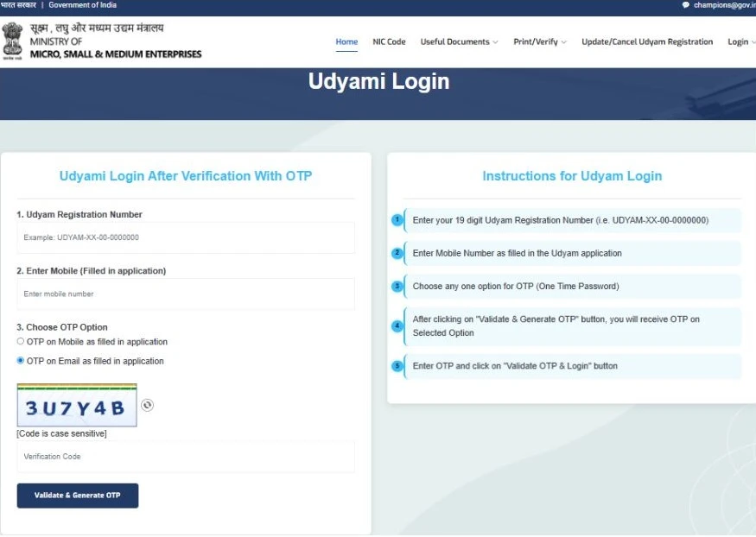Click the Hindi भारत सरकार link
The width and height of the screenshot is (756, 537).
[18, 5]
